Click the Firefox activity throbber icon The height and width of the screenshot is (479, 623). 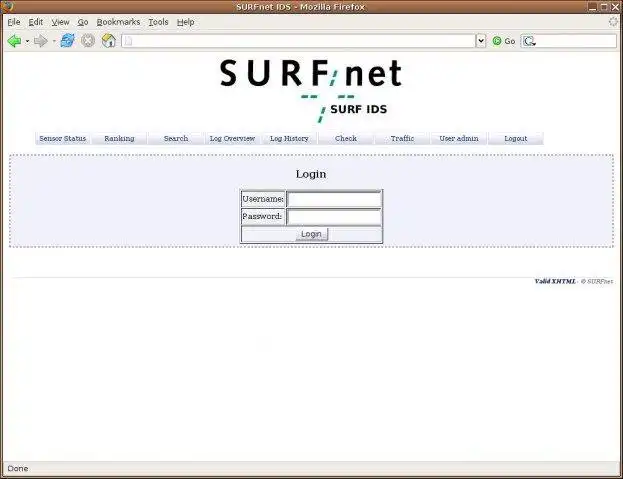pyautogui.click(x=614, y=22)
